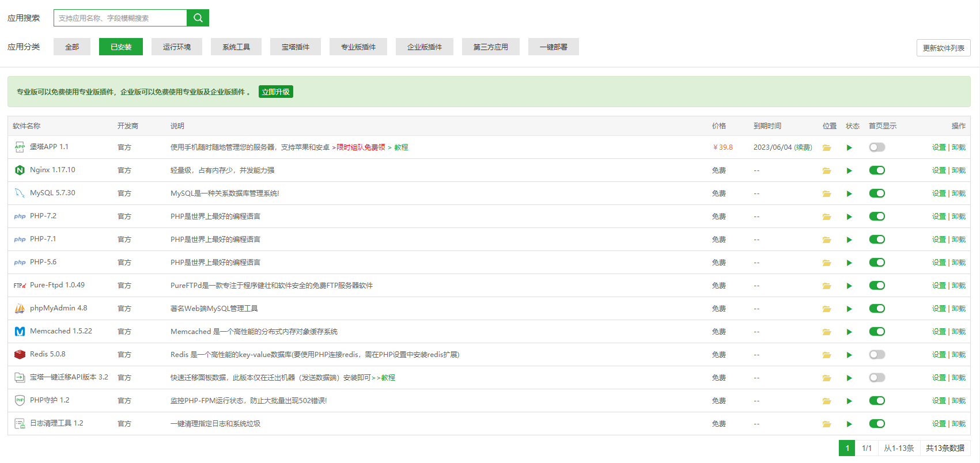980x463 pixels.
Task: Click status play icon for MySQL 5.7.30
Action: click(849, 193)
